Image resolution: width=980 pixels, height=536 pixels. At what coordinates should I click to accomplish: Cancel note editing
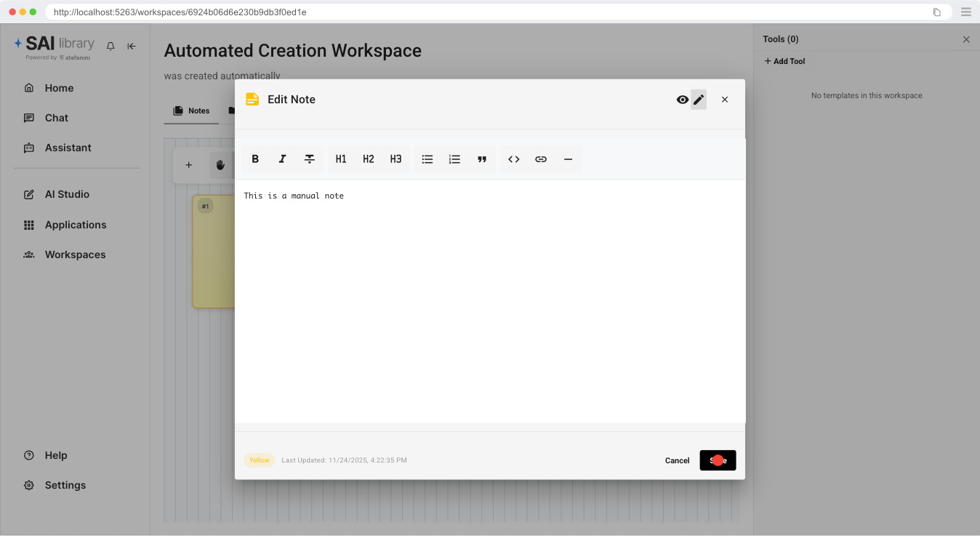pyautogui.click(x=677, y=460)
